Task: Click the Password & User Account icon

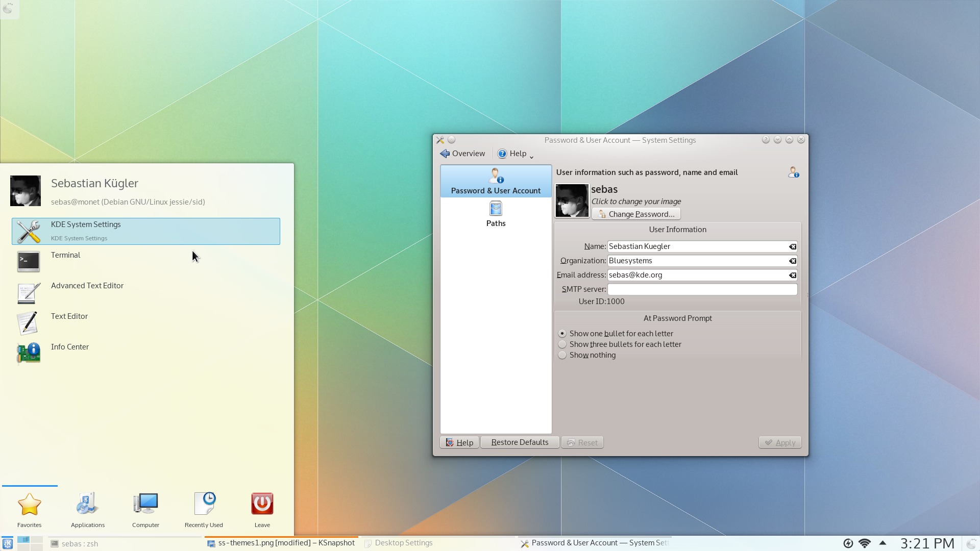Action: click(x=496, y=180)
